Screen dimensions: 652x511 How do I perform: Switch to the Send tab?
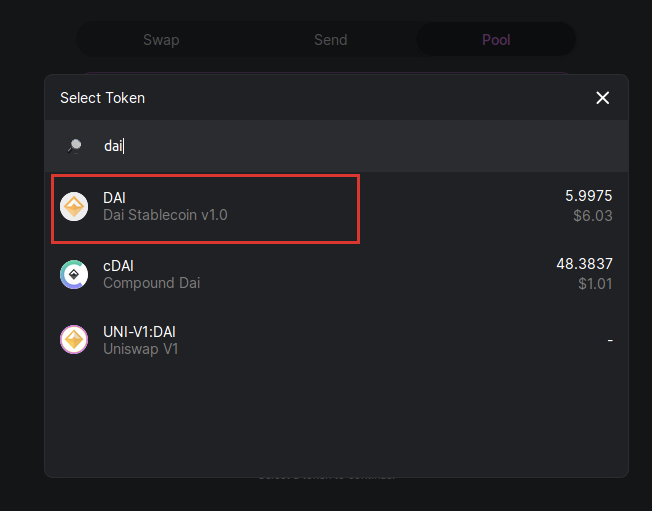tap(331, 40)
